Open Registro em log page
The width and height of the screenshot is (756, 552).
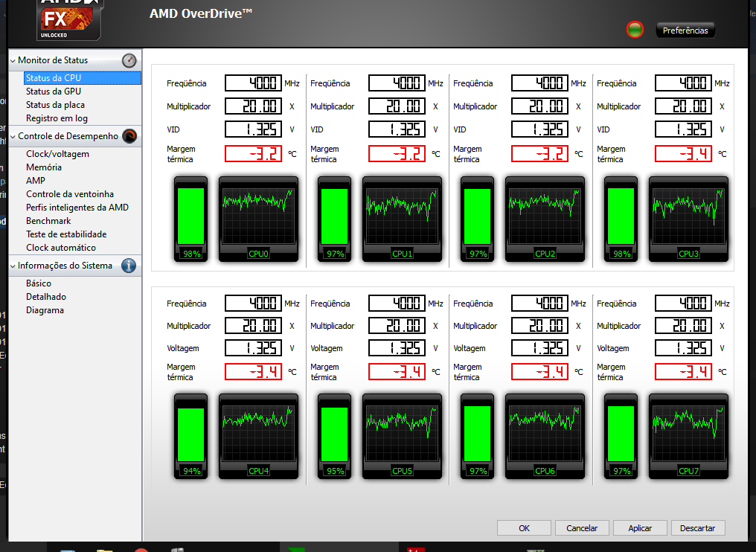point(57,118)
